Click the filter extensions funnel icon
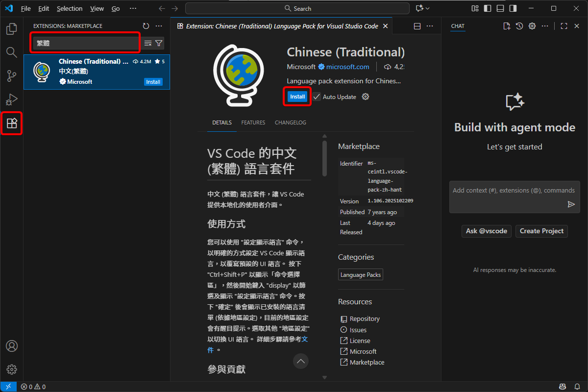 159,43
